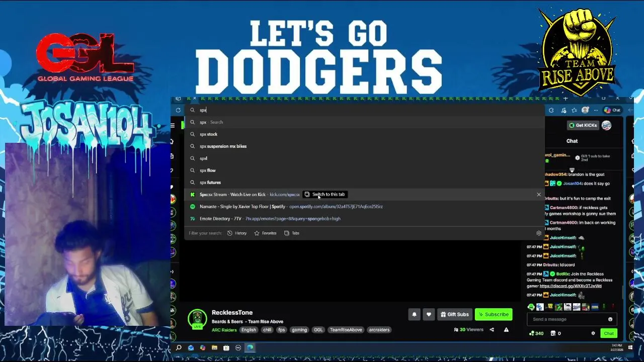The height and width of the screenshot is (362, 644).
Task: Open the Namaste Spotify album suggestion
Action: [x=365, y=207]
